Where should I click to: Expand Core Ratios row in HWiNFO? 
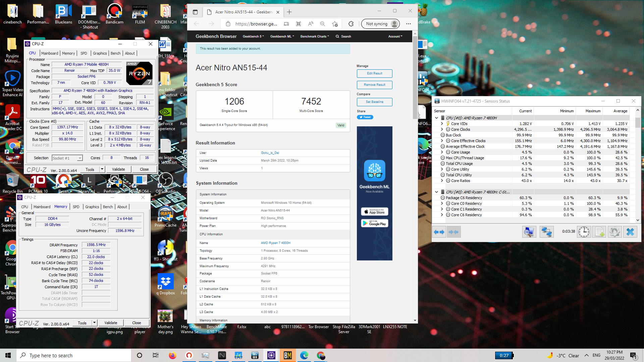pyautogui.click(x=442, y=181)
